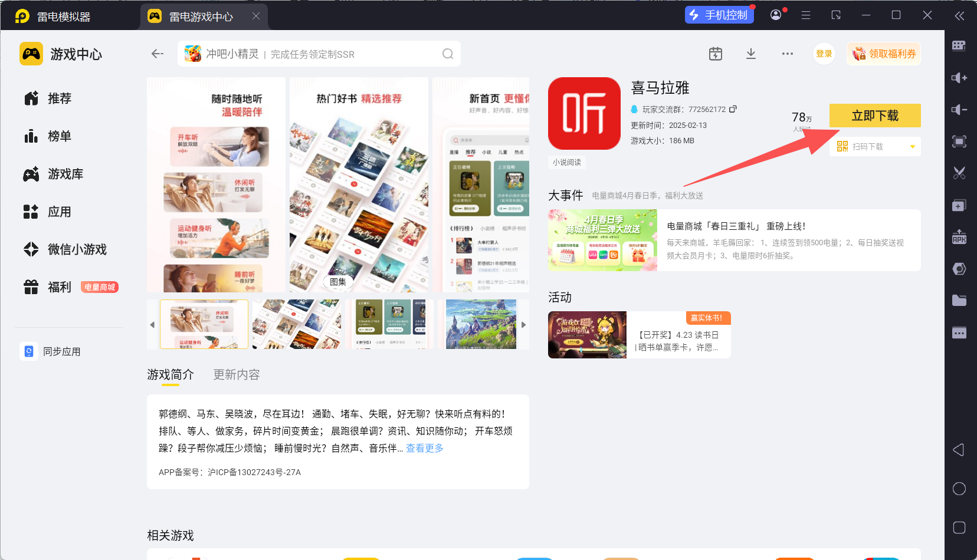Open the 4.23 读书日 activity card
The height and width of the screenshot is (560, 977).
coord(640,335)
